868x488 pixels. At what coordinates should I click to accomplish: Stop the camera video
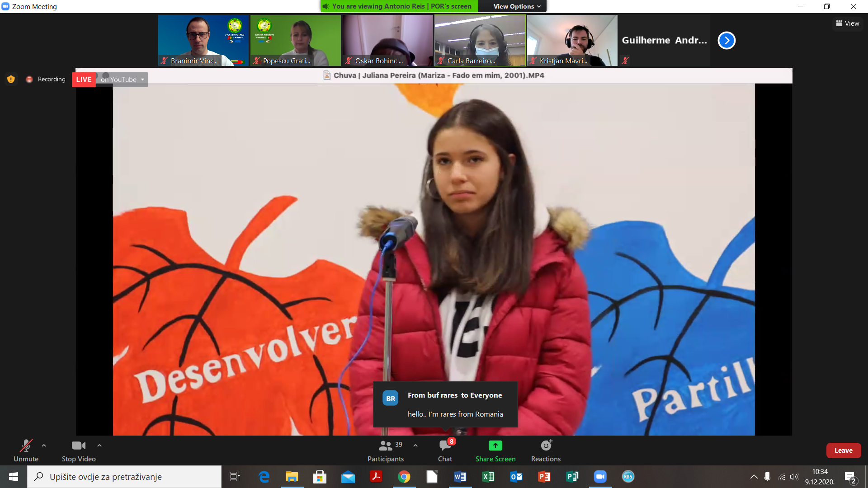coord(79,450)
